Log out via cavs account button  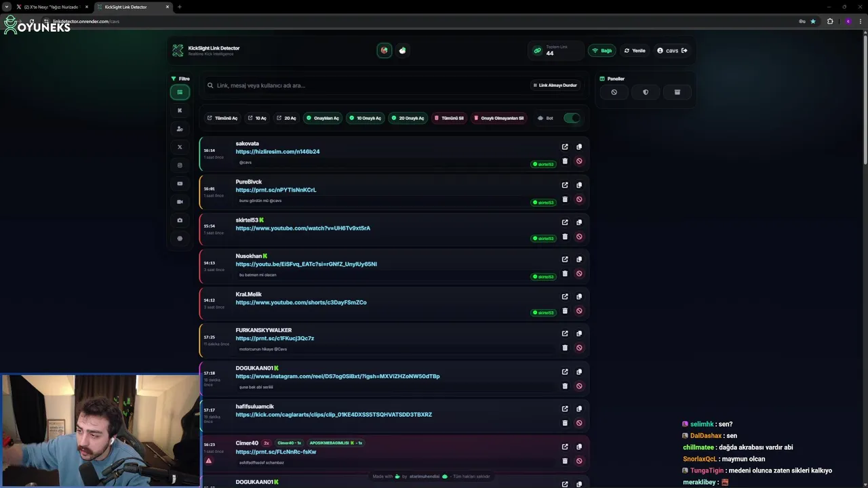(x=672, y=50)
